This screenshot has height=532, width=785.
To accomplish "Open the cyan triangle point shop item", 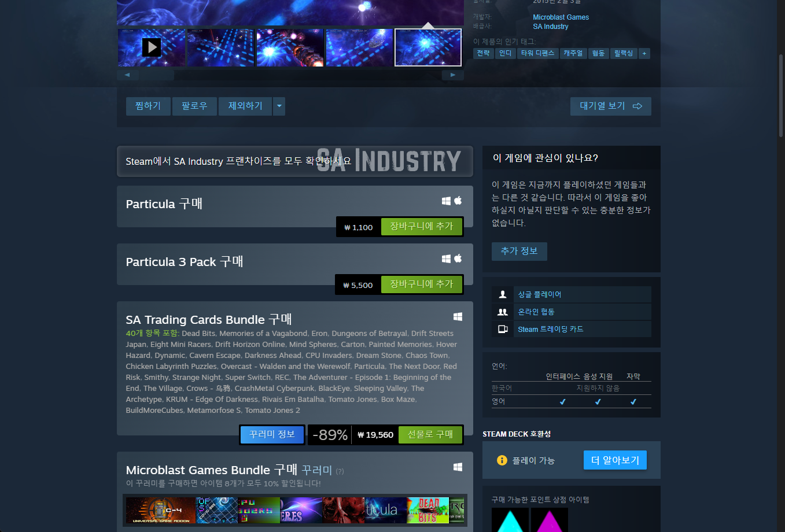I will tap(510, 520).
